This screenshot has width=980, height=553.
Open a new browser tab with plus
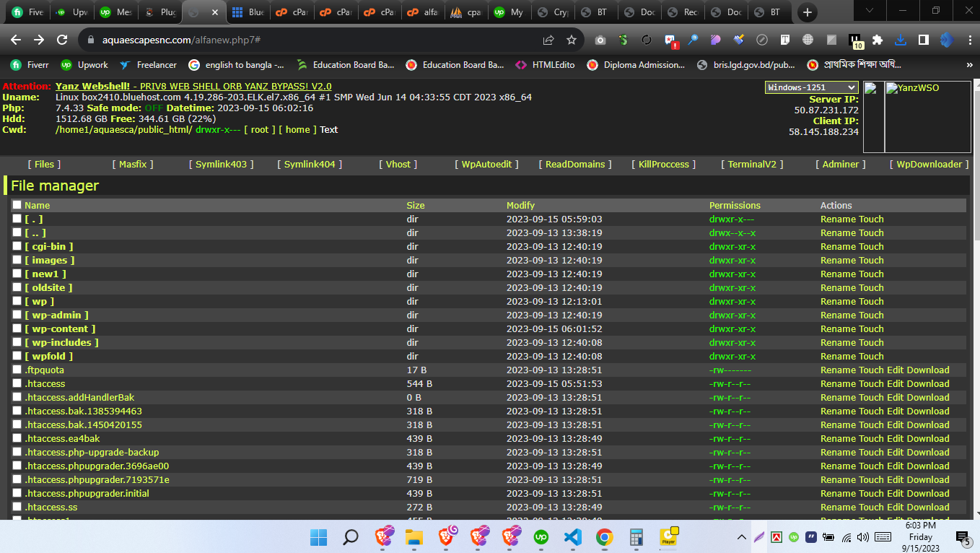[808, 12]
